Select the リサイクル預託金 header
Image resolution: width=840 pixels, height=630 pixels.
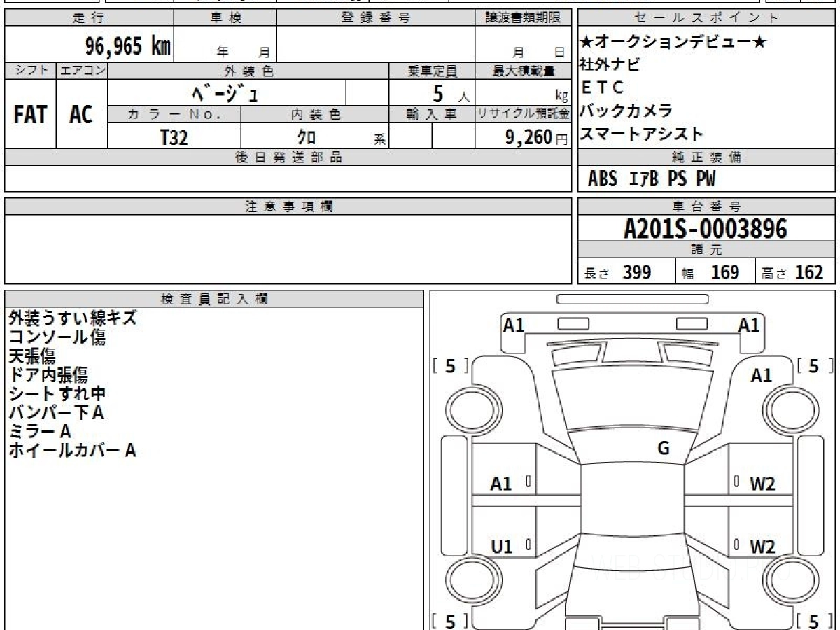click(523, 114)
